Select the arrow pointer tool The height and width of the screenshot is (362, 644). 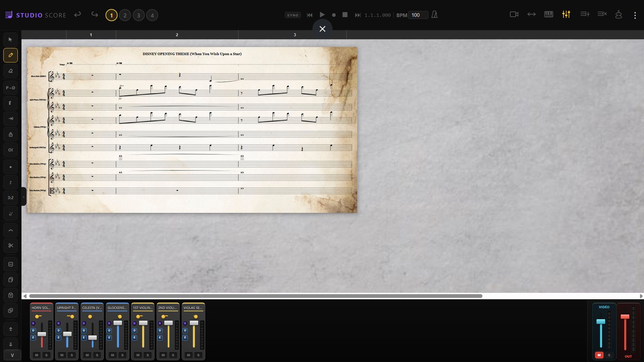[x=10, y=39]
